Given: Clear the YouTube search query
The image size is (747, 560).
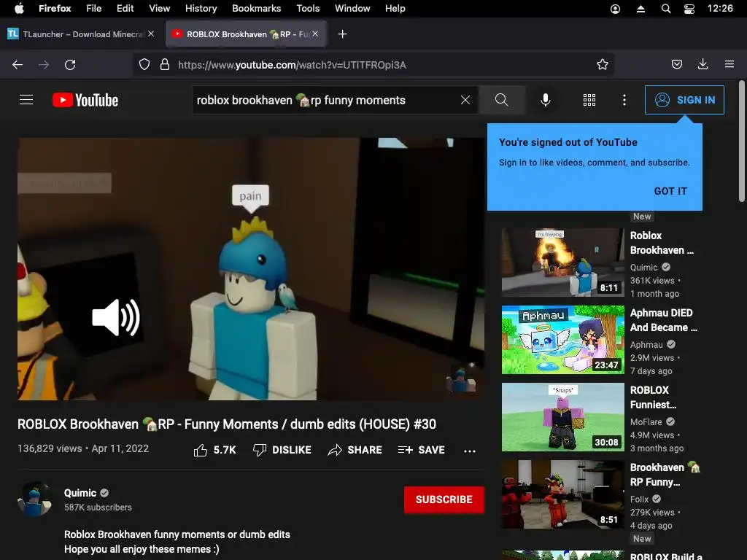Looking at the screenshot, I should 465,100.
